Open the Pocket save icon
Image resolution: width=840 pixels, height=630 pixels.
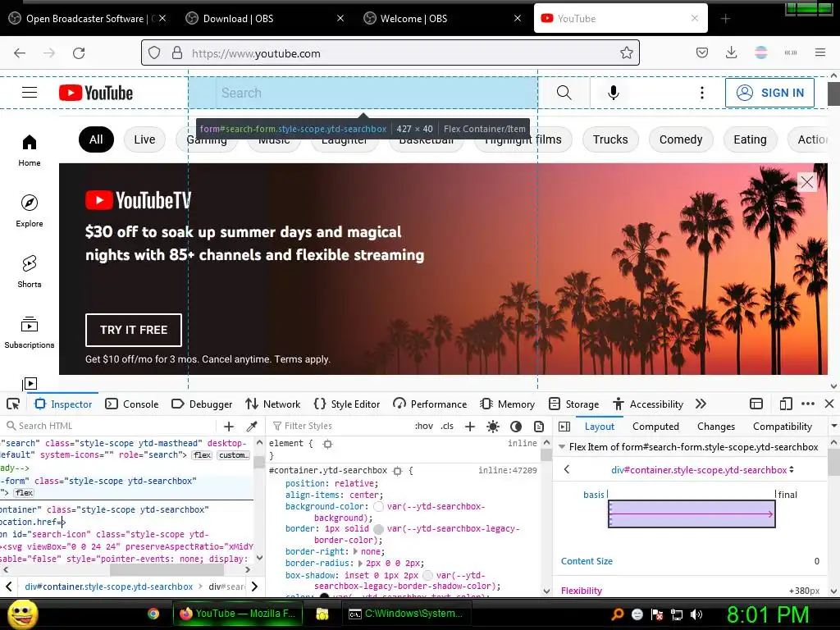pos(702,52)
